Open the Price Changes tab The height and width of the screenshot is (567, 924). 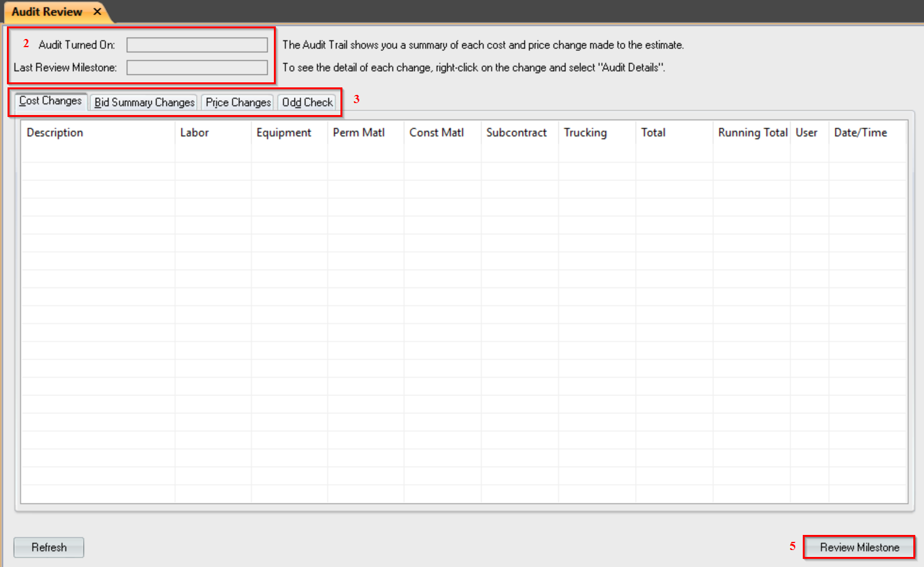pos(238,102)
